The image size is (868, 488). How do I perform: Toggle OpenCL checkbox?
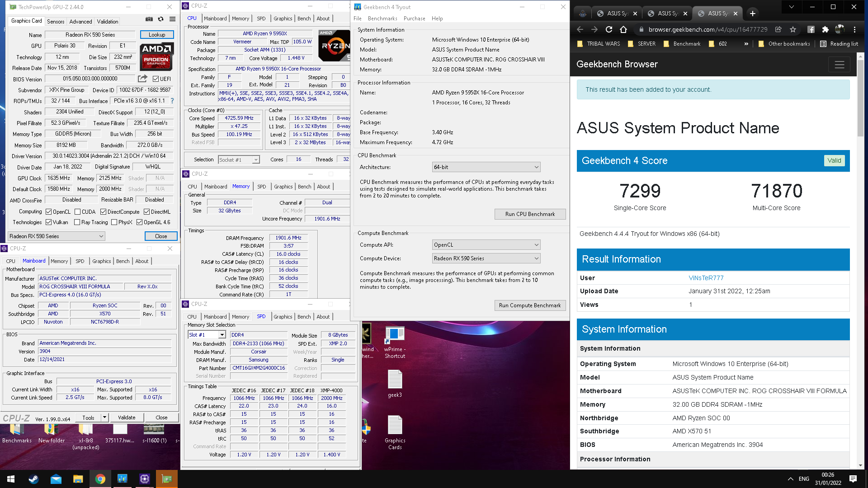pos(48,212)
